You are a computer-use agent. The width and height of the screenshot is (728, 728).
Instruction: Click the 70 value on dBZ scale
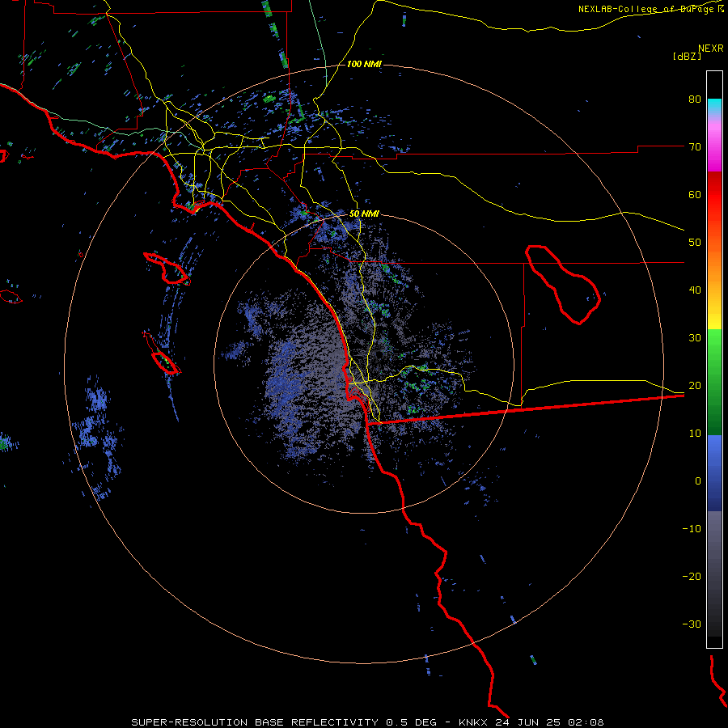[695, 147]
